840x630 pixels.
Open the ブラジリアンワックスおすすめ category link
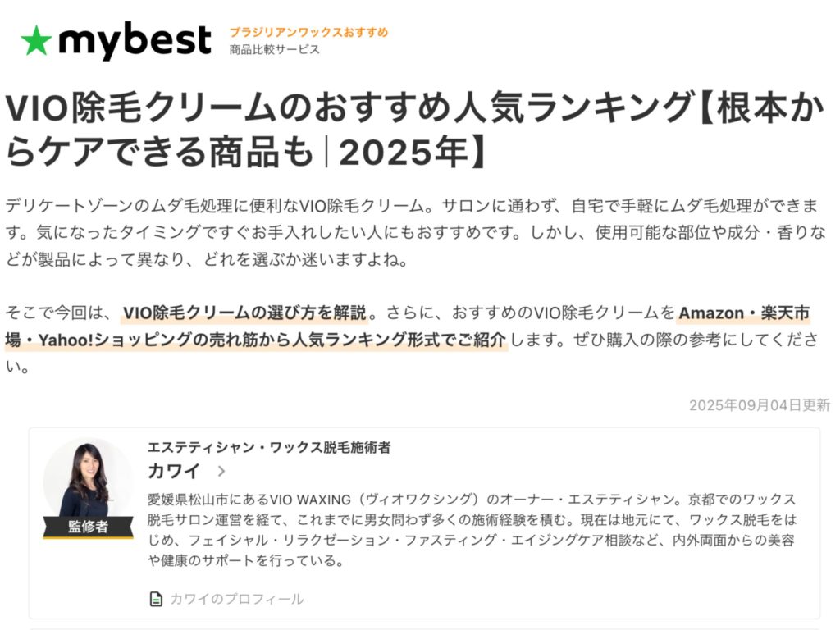(x=308, y=32)
